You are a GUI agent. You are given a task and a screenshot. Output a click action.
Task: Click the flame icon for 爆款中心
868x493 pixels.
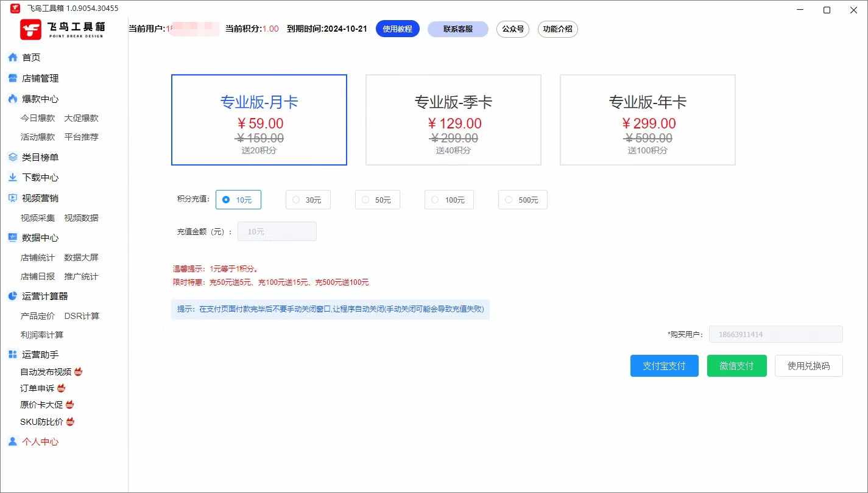pos(12,99)
